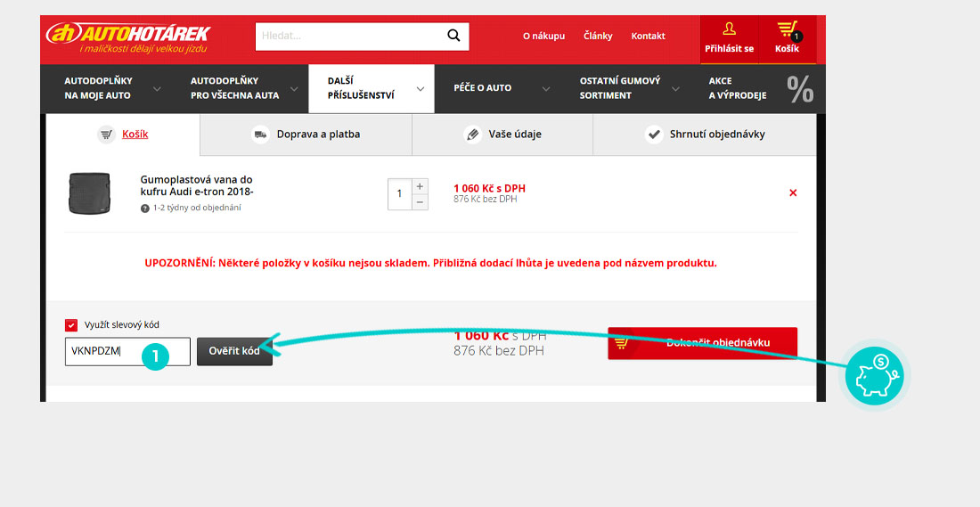This screenshot has height=507, width=980.
Task: Increase quantity with plus button
Action: tap(420, 186)
